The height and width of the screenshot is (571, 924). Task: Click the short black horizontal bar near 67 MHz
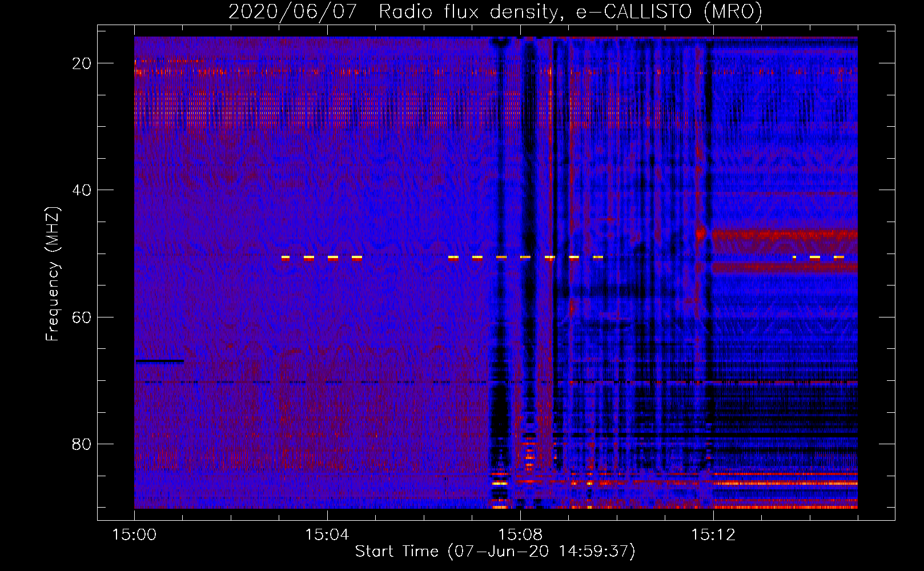tap(160, 361)
